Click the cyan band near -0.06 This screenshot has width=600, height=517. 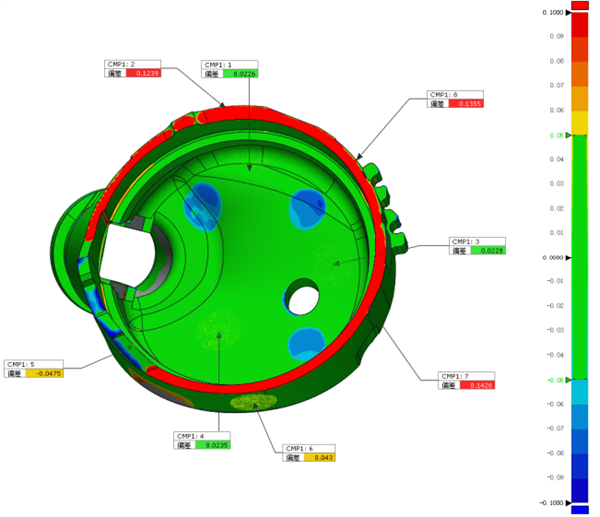(x=580, y=392)
